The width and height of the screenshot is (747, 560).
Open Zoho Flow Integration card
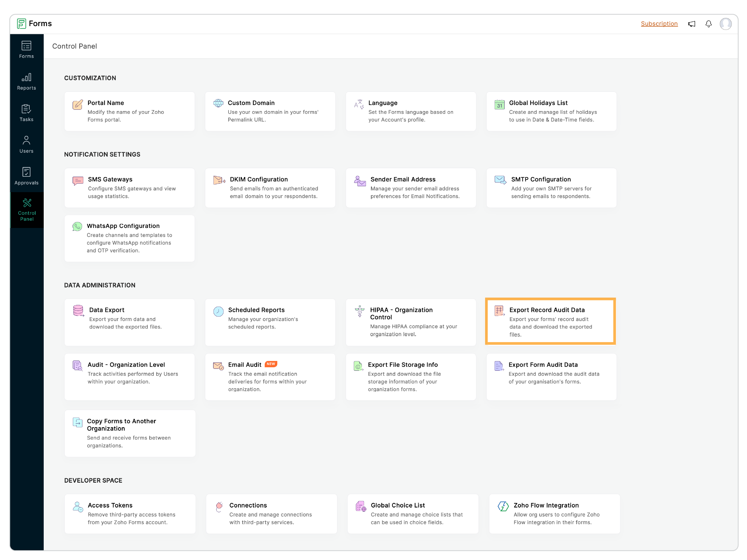click(554, 513)
